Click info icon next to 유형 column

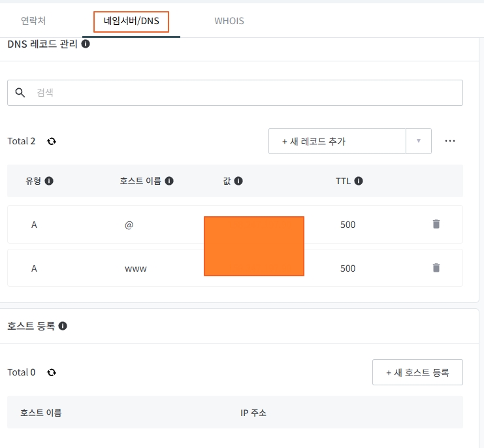click(49, 181)
